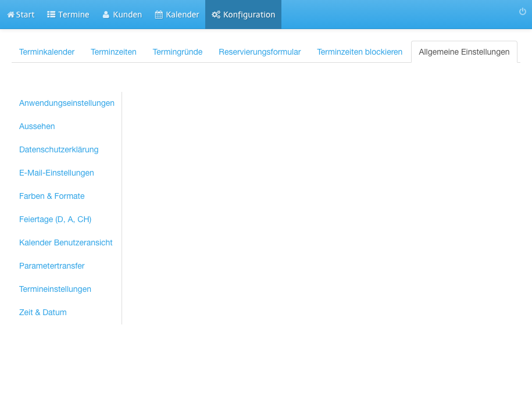Open Farben & Formate link

pos(52,196)
